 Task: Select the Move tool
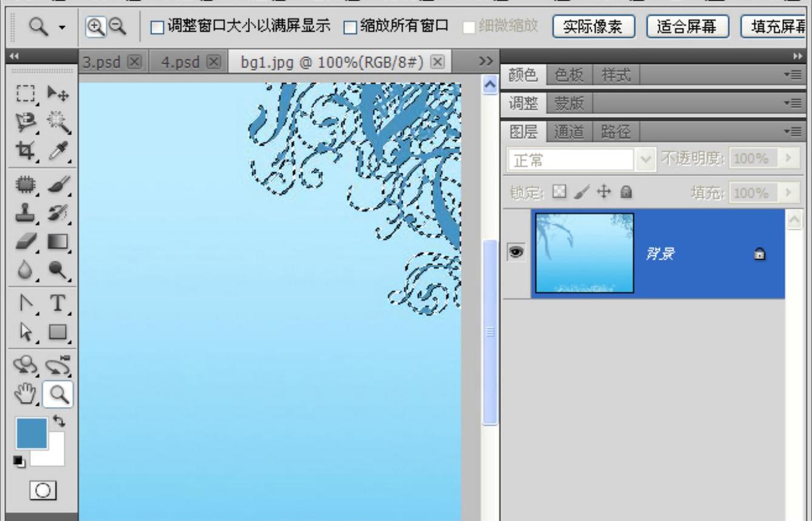pyautogui.click(x=58, y=94)
